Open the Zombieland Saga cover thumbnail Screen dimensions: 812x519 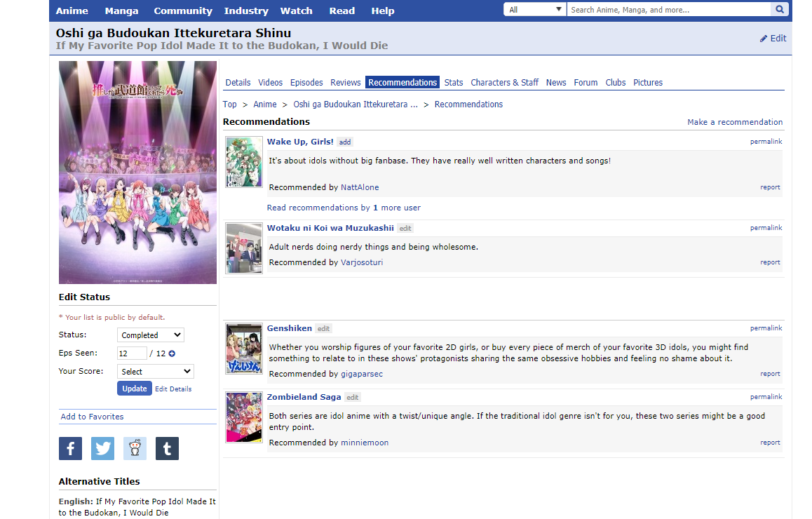click(x=244, y=417)
